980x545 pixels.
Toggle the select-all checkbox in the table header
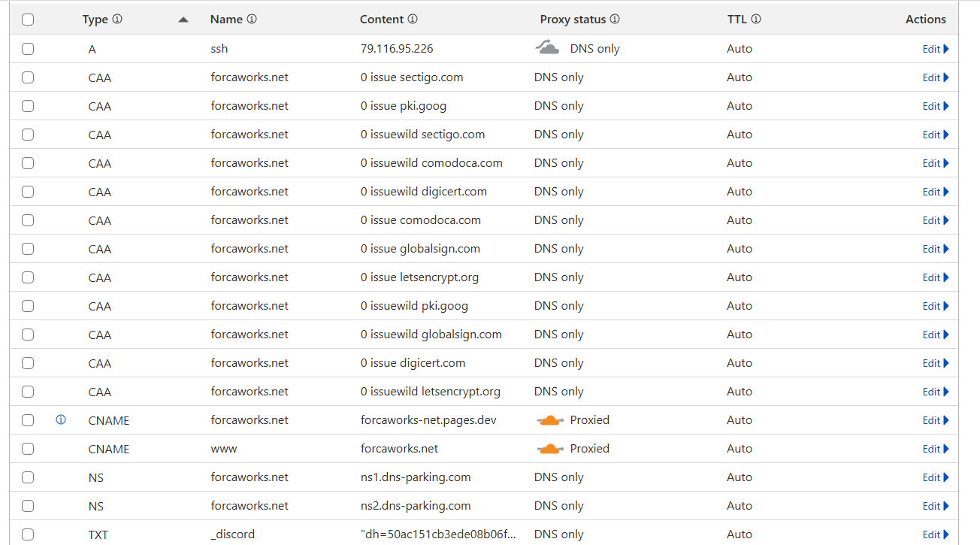[28, 20]
